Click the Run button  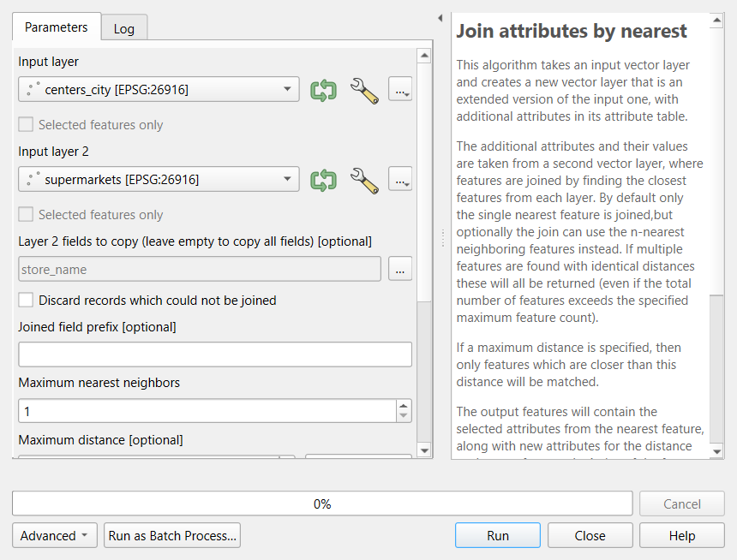coord(498,535)
